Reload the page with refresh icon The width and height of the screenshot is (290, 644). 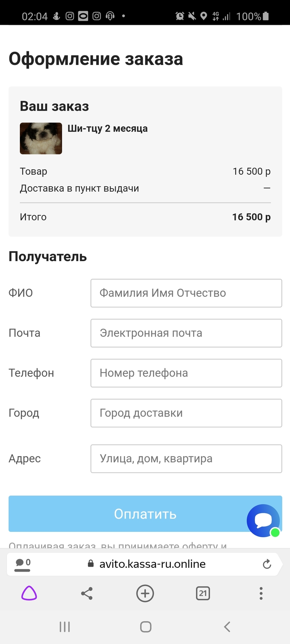pyautogui.click(x=267, y=564)
